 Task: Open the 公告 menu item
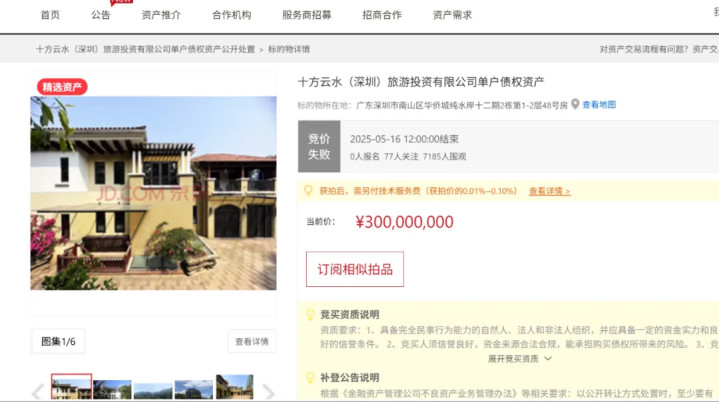tap(100, 15)
